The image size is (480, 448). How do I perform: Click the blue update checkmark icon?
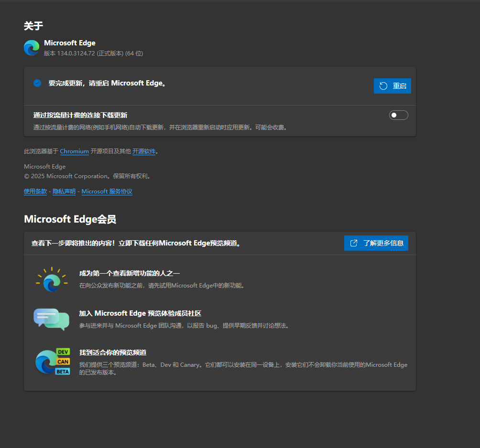[37, 83]
